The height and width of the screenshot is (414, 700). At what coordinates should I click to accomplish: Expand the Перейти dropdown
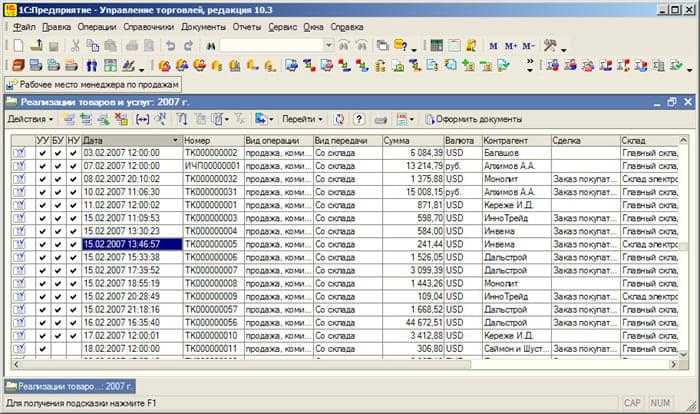(302, 119)
